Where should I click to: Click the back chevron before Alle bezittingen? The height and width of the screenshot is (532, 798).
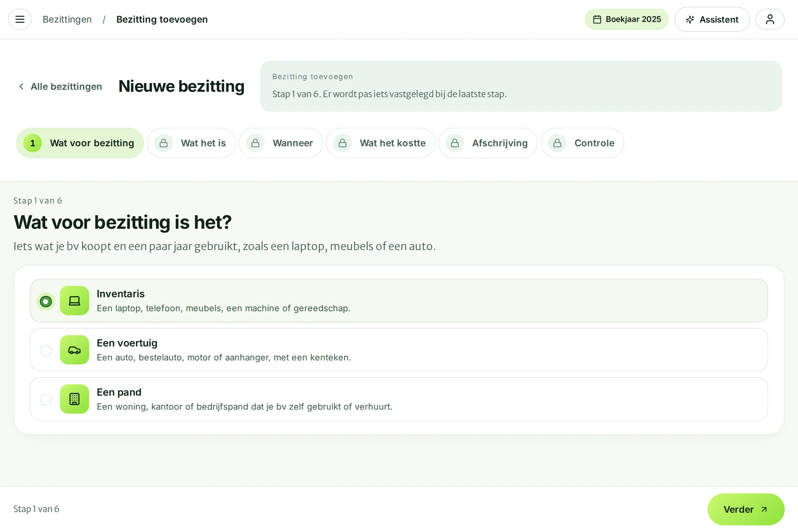21,86
